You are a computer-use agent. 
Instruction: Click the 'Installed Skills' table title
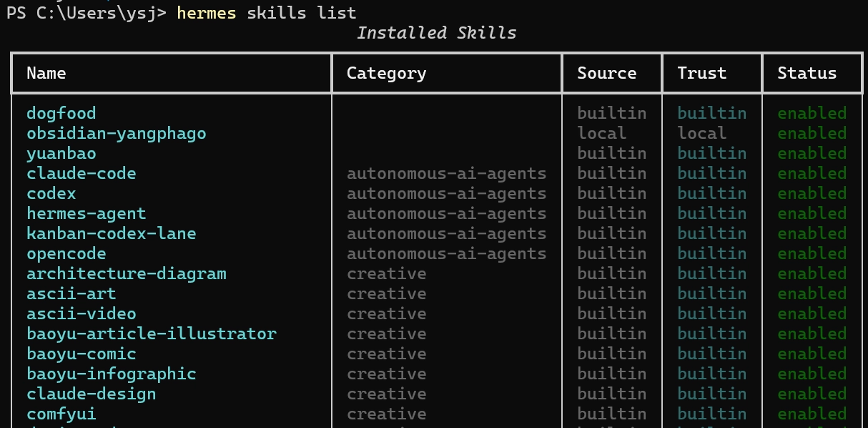pos(436,33)
